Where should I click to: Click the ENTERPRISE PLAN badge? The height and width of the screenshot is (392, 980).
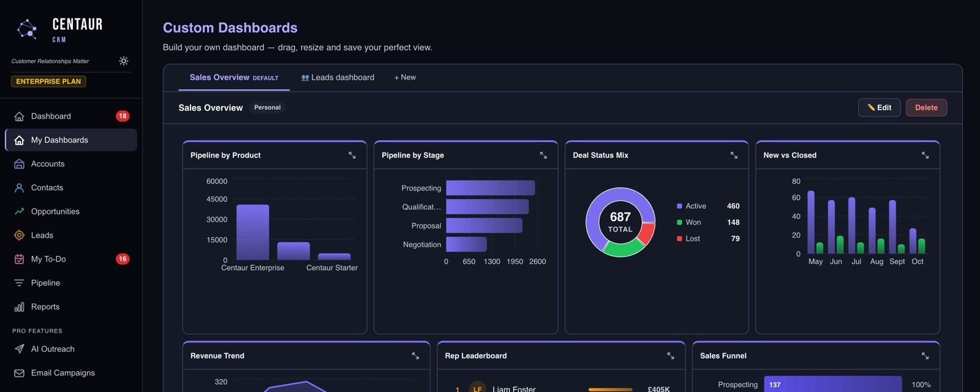[x=48, y=81]
